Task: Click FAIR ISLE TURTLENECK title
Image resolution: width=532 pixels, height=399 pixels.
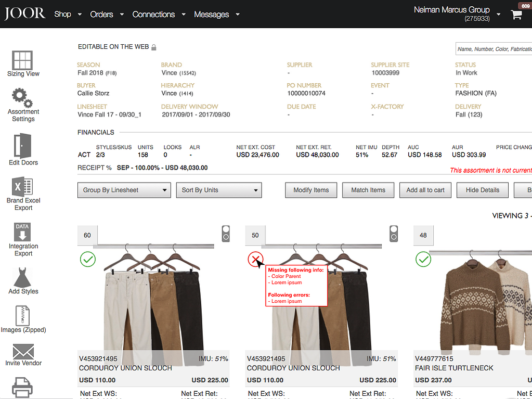Action: click(x=454, y=368)
